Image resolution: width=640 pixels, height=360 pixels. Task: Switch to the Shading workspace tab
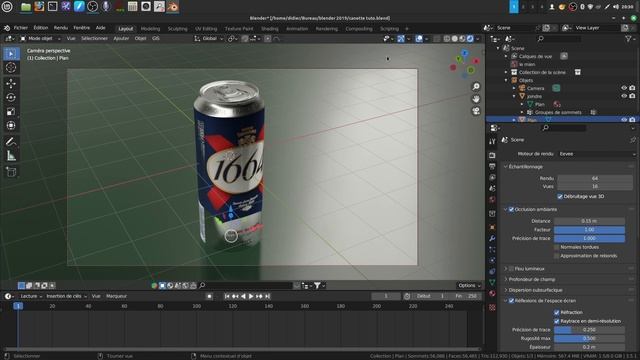270,29
